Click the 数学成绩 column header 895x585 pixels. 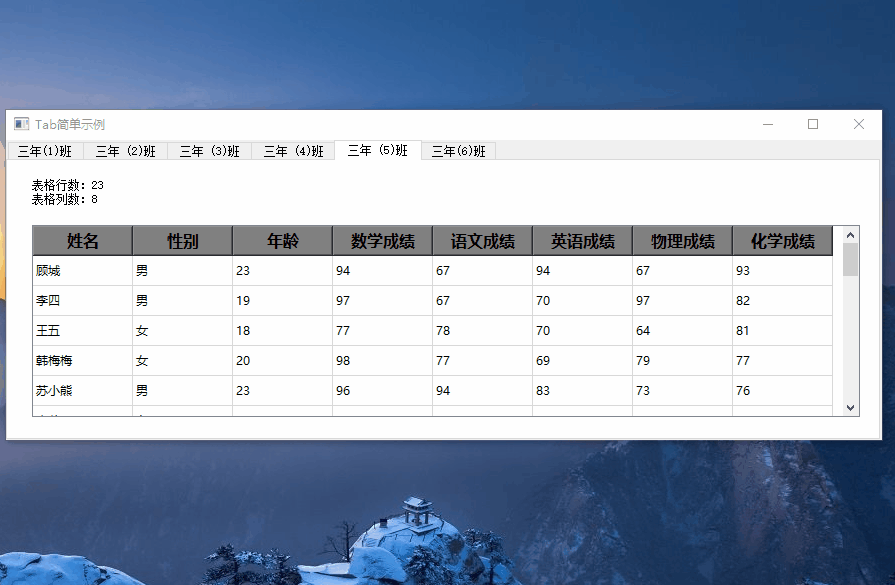tap(383, 241)
